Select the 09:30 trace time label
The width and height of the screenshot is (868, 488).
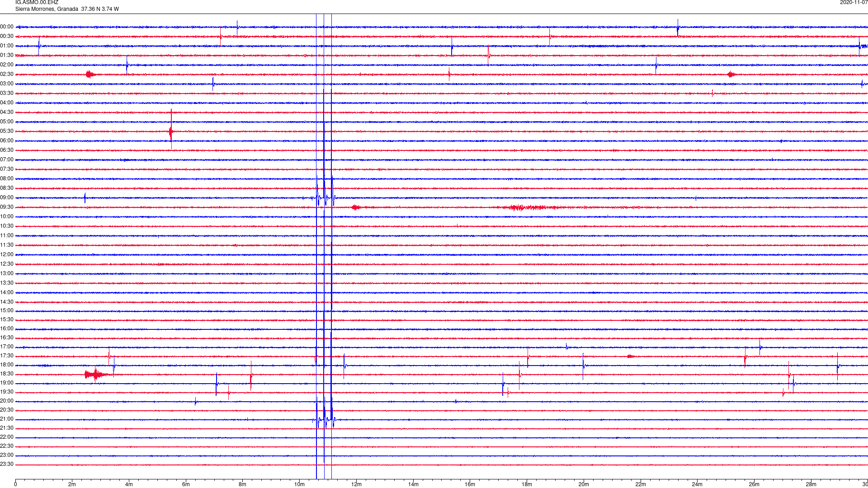coord(7,207)
